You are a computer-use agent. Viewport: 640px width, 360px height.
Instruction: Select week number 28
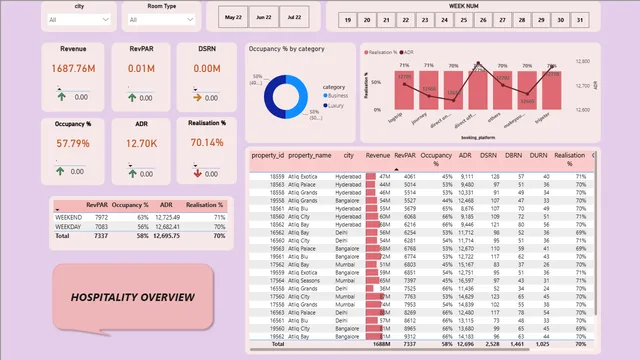(x=522, y=20)
